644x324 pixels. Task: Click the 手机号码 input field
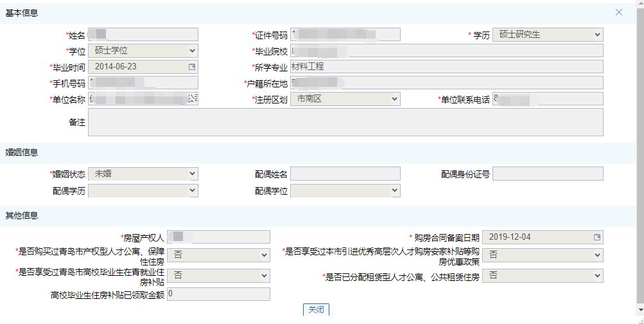pyautogui.click(x=143, y=83)
